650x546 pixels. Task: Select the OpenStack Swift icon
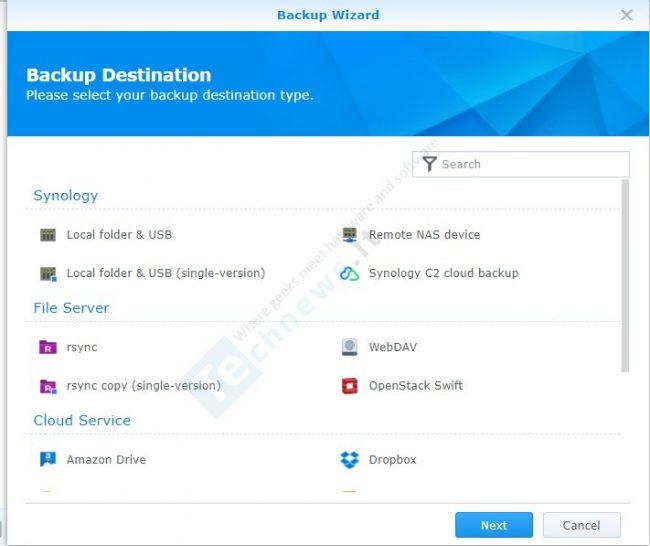coord(349,386)
